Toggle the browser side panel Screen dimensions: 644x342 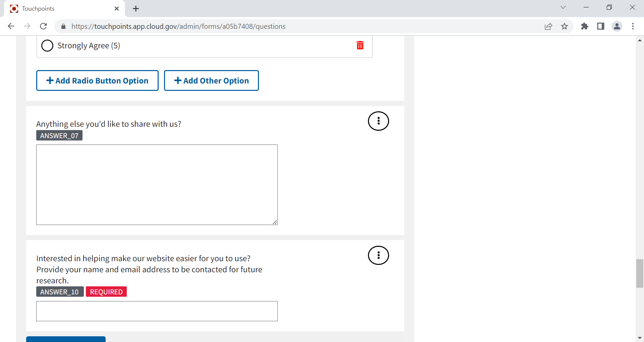click(x=601, y=26)
